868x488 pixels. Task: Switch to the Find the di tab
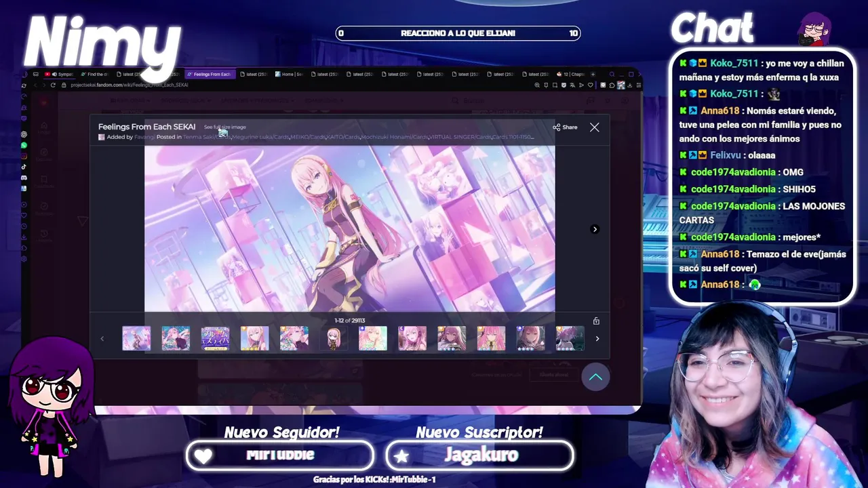click(94, 74)
